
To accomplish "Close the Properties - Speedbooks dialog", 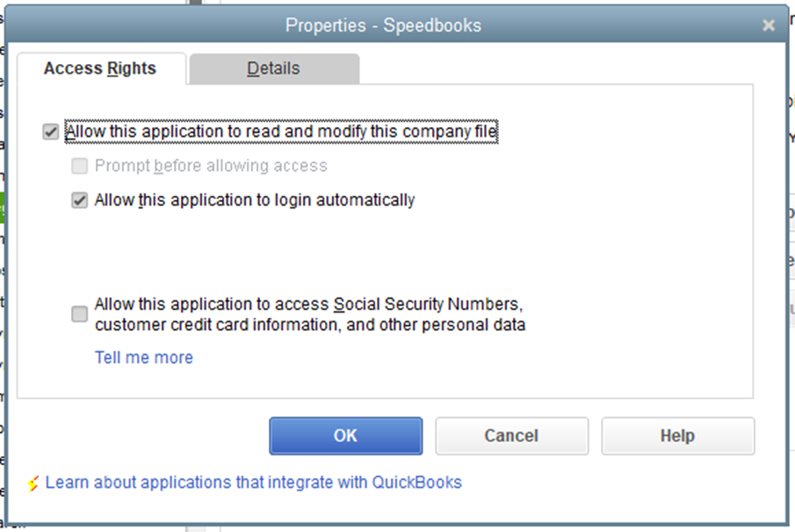I will [x=769, y=25].
